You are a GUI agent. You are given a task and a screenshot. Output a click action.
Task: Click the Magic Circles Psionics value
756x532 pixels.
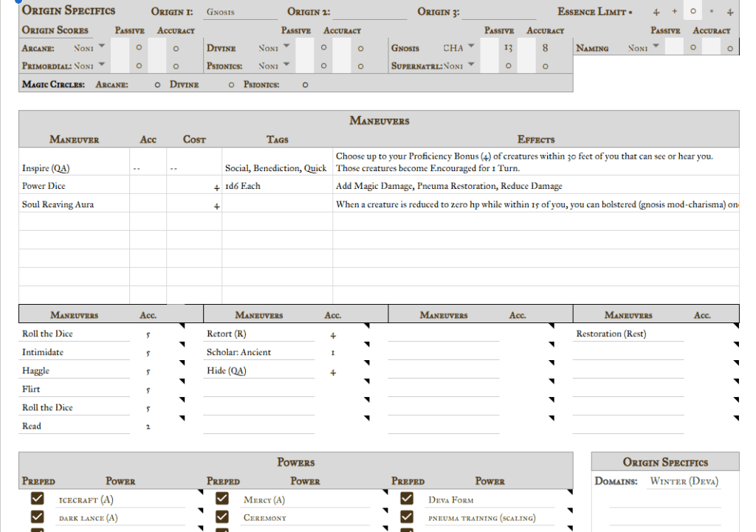click(305, 85)
